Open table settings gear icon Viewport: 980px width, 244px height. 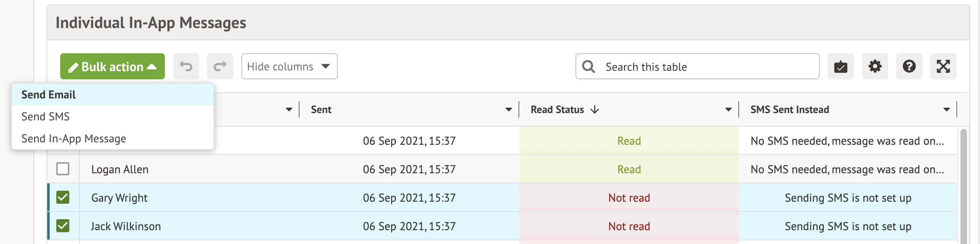pyautogui.click(x=875, y=66)
